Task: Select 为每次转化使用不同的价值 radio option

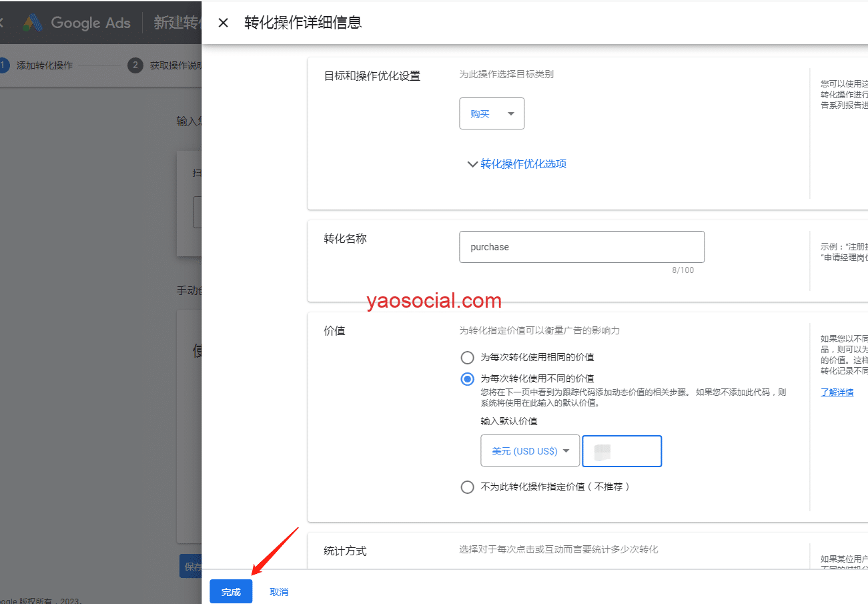Action: 468,379
